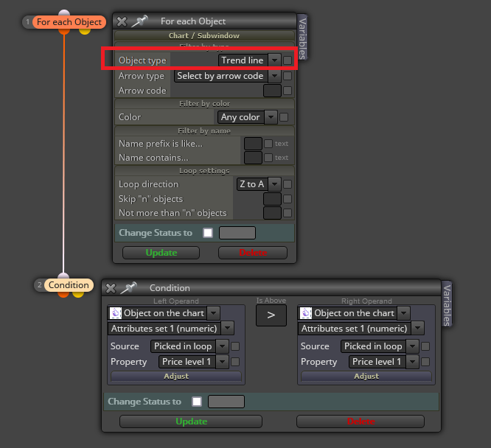Click orange output connector under For each Object
This screenshot has height=448, width=491.
tap(64, 31)
